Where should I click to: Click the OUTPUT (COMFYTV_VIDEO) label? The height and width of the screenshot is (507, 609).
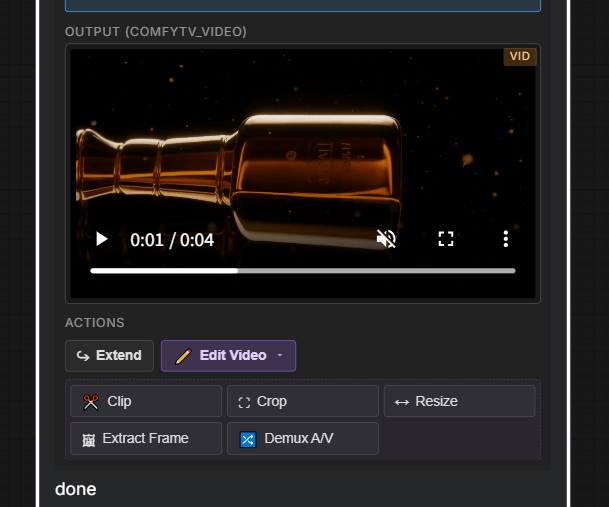coord(156,32)
